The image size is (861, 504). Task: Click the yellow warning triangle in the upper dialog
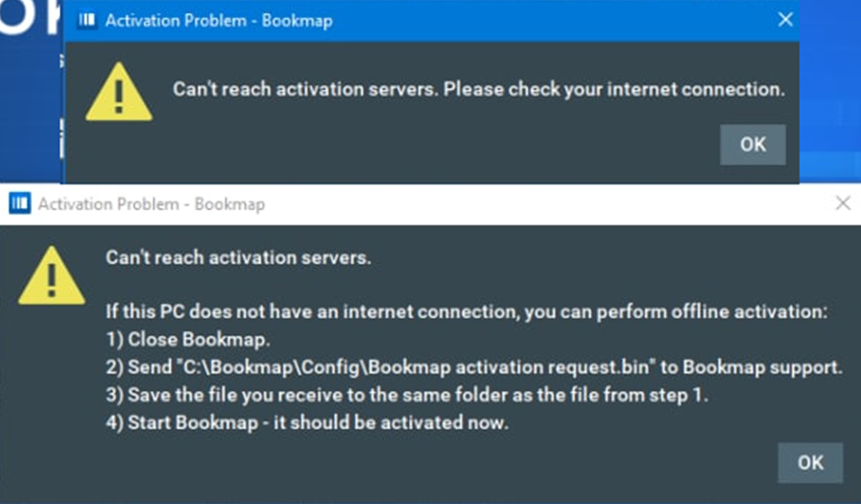point(119,92)
